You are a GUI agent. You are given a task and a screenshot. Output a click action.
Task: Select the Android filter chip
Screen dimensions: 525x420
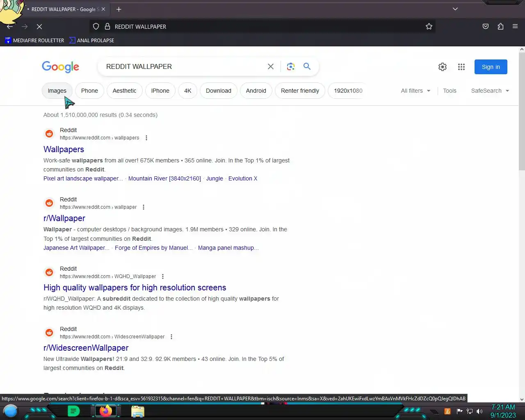[x=256, y=91]
